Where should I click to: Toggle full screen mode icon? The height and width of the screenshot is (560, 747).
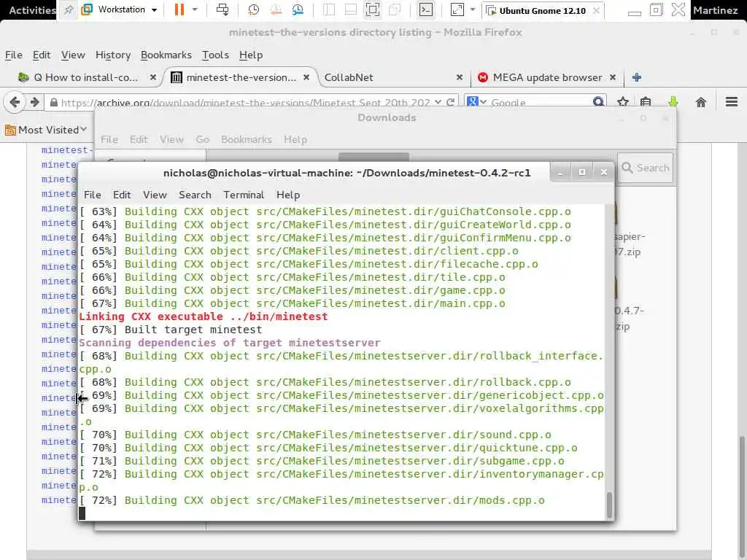373,9
